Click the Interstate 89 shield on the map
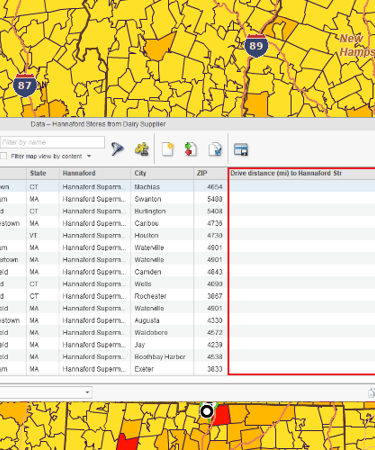 click(256, 46)
